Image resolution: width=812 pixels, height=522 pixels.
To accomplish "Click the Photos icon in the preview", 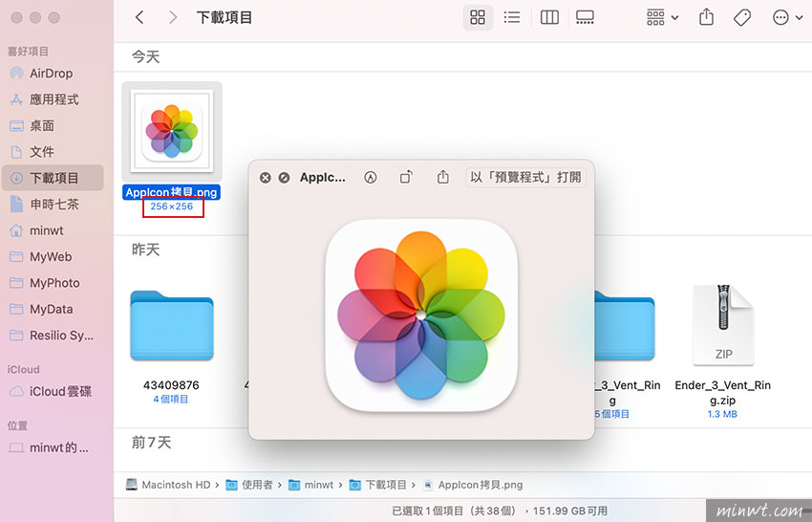I will (421, 315).
